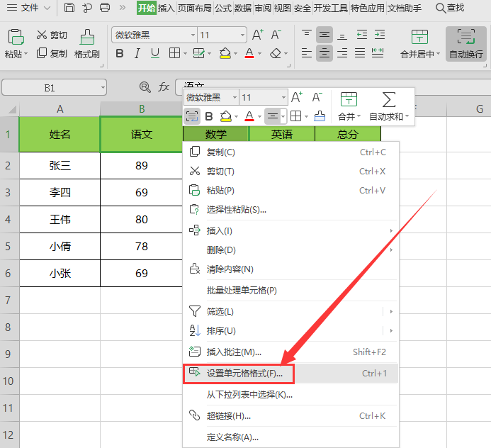Screen dimensions: 491x448
Task: Open the Name Box dropdown arrow
Action: tap(103, 88)
